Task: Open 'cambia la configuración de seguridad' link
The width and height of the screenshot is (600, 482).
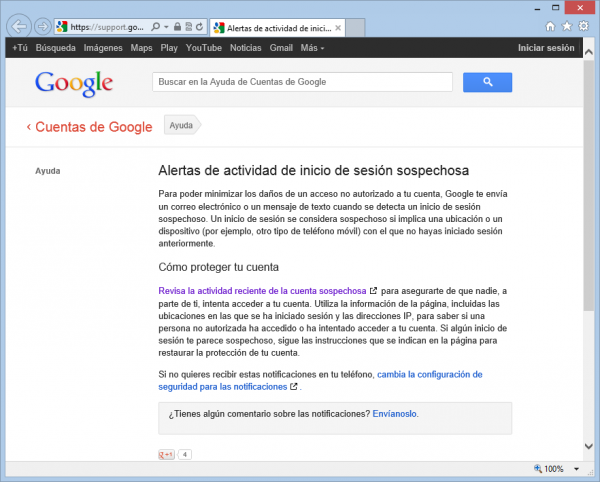Action: (320, 381)
